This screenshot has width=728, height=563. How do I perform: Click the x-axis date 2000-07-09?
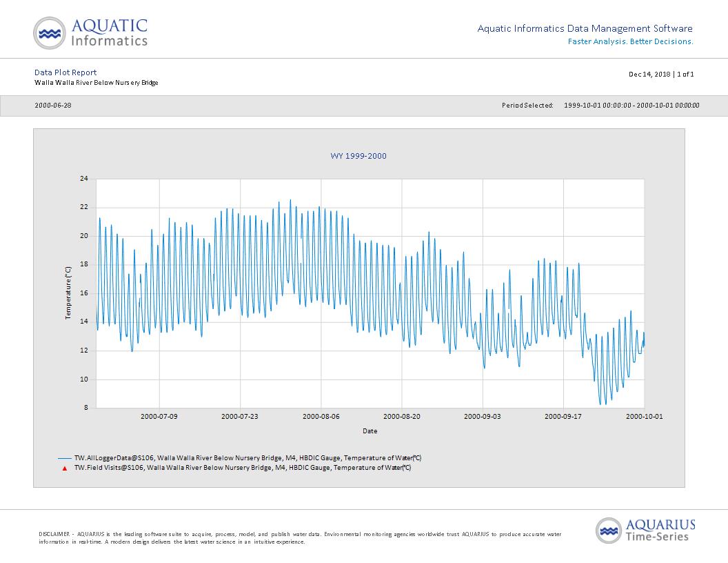159,417
